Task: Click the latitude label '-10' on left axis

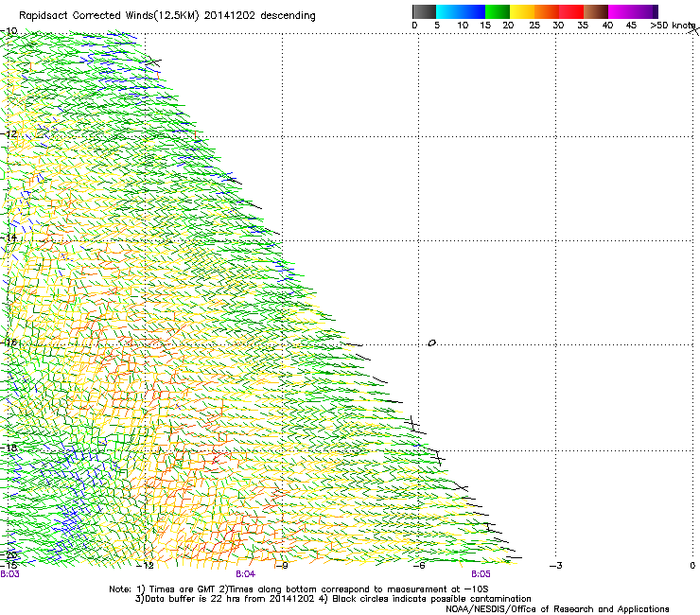Action: [x=9, y=31]
